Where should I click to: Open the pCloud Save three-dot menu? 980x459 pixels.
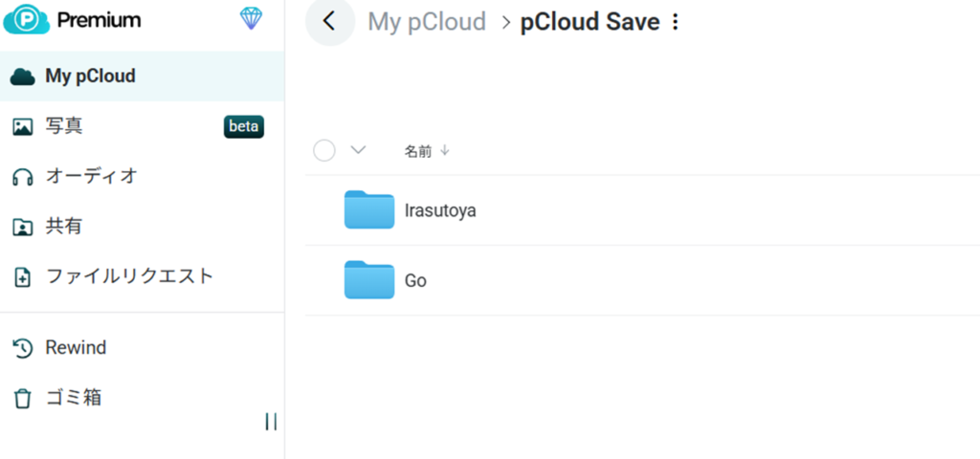675,22
